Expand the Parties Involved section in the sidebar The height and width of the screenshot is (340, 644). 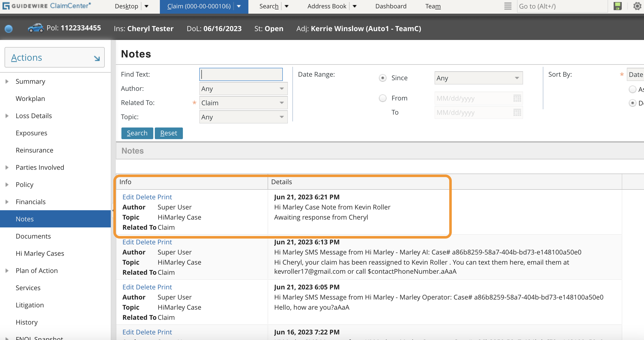click(6, 167)
